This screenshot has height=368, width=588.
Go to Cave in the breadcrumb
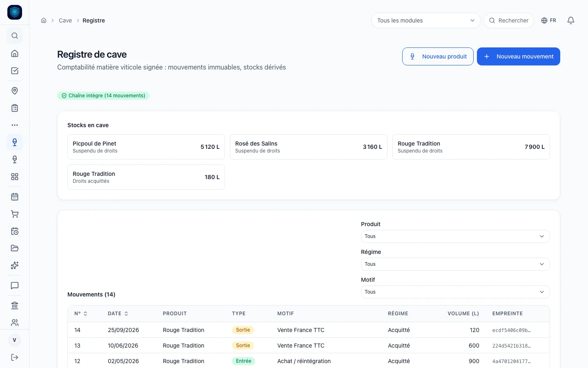point(65,20)
